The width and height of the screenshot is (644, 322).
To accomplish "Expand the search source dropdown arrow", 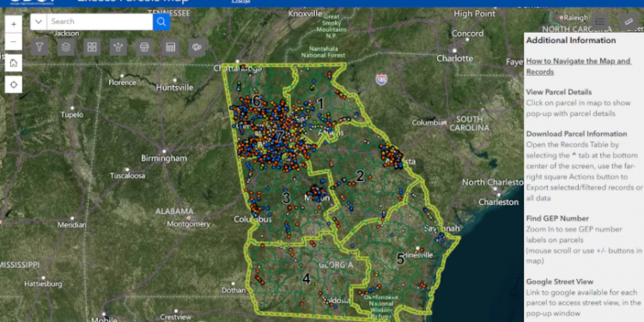I will (x=39, y=21).
